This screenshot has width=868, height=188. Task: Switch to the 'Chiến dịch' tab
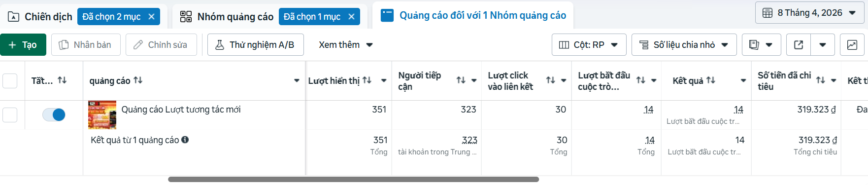tap(41, 17)
